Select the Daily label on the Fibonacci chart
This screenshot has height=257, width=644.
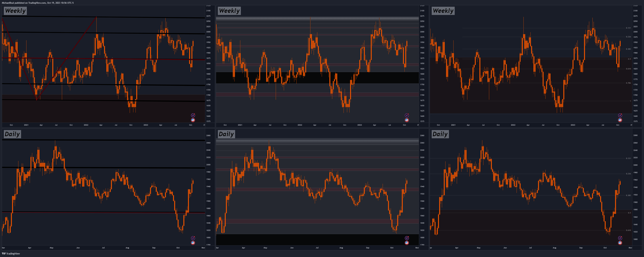tap(440, 134)
